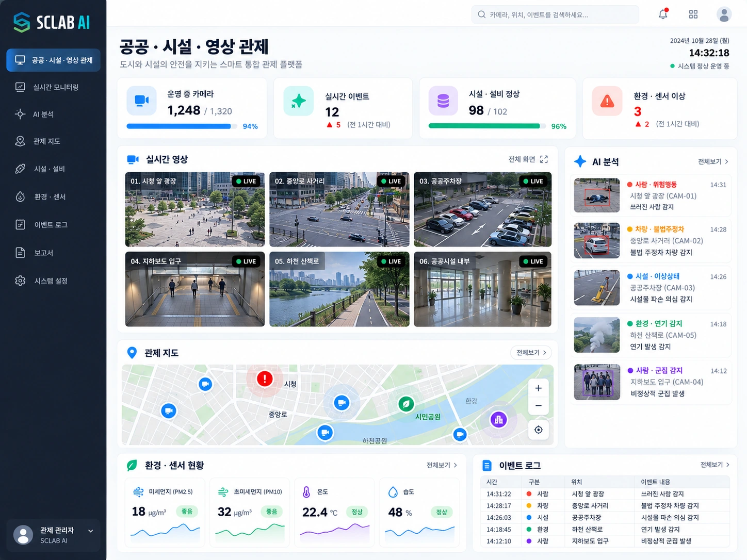Image resolution: width=747 pixels, height=560 pixels.
Task: Click the fullscreen expand icon for 전체 화면
Action: click(x=544, y=159)
